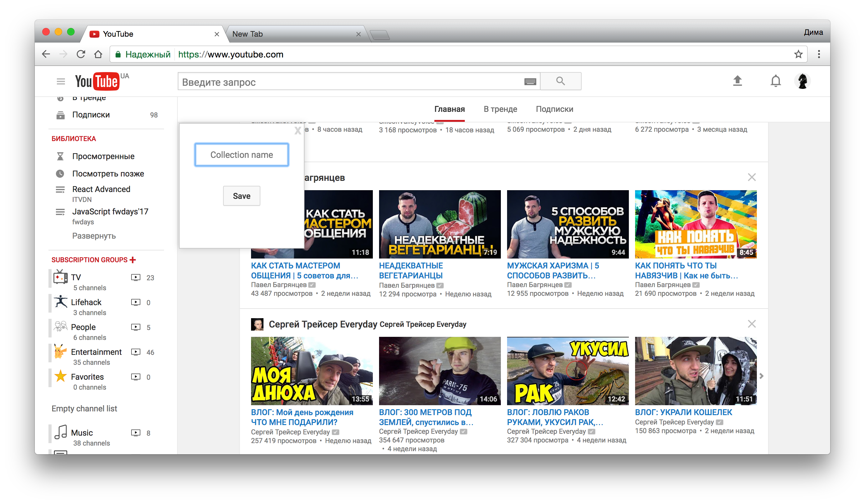The image size is (865, 504).
Task: Open ВЛОГ: УКРАЛИ КОШЕЛЕК video title
Action: [x=684, y=412]
